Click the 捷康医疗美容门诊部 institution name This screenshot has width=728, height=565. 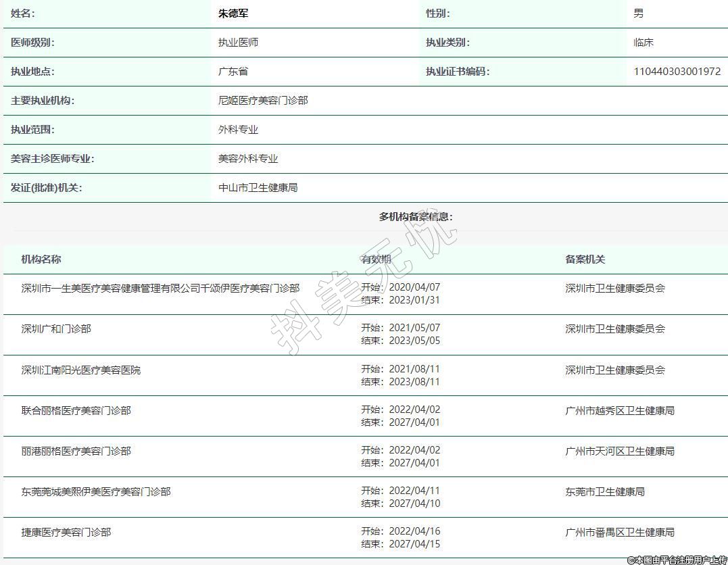[66, 533]
